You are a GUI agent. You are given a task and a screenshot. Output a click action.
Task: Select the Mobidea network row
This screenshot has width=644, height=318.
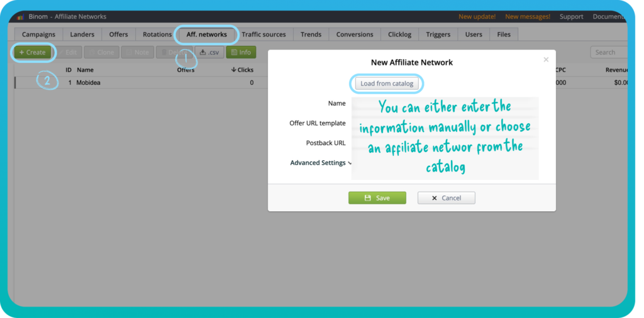pyautogui.click(x=321, y=82)
